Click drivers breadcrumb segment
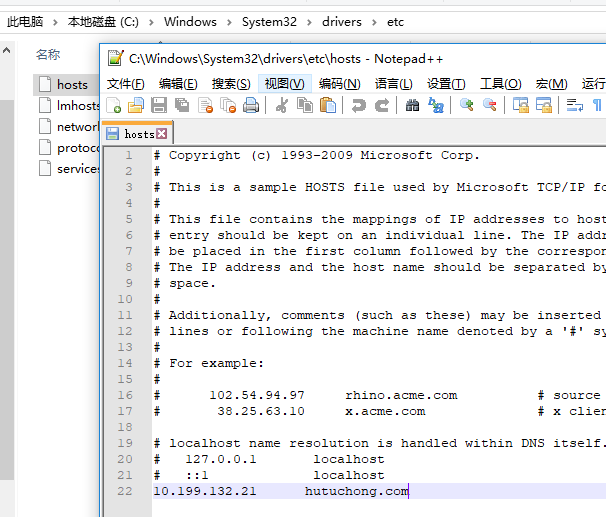 342,22
